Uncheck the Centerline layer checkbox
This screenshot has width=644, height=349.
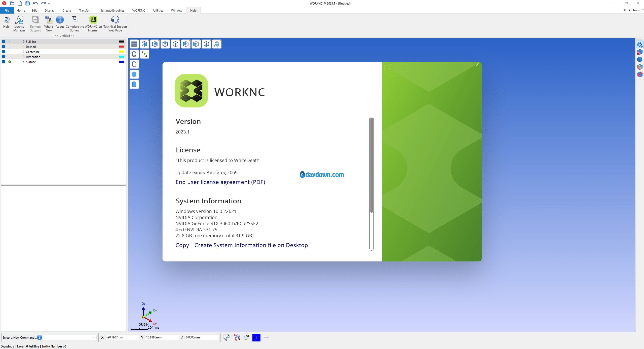tap(4, 52)
